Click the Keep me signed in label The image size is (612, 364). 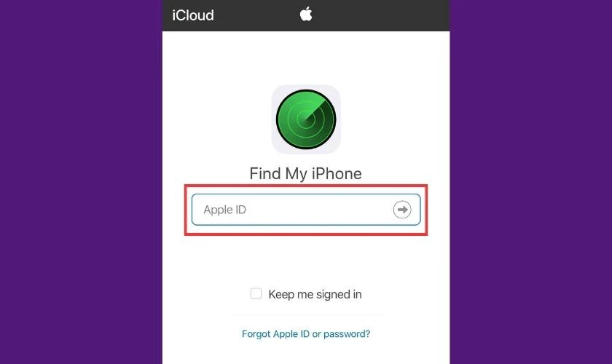(x=315, y=294)
